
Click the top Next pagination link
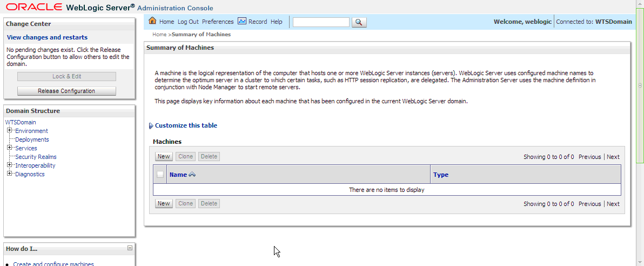pyautogui.click(x=613, y=157)
